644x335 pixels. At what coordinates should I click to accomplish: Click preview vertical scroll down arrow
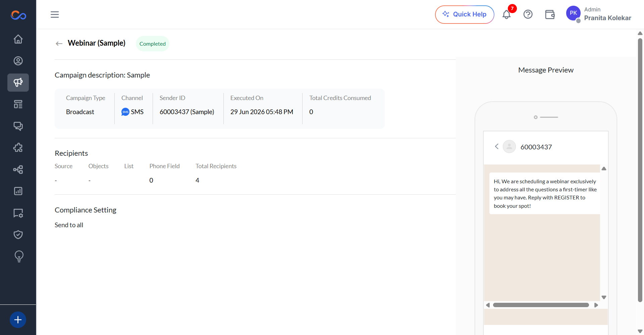coord(604,297)
